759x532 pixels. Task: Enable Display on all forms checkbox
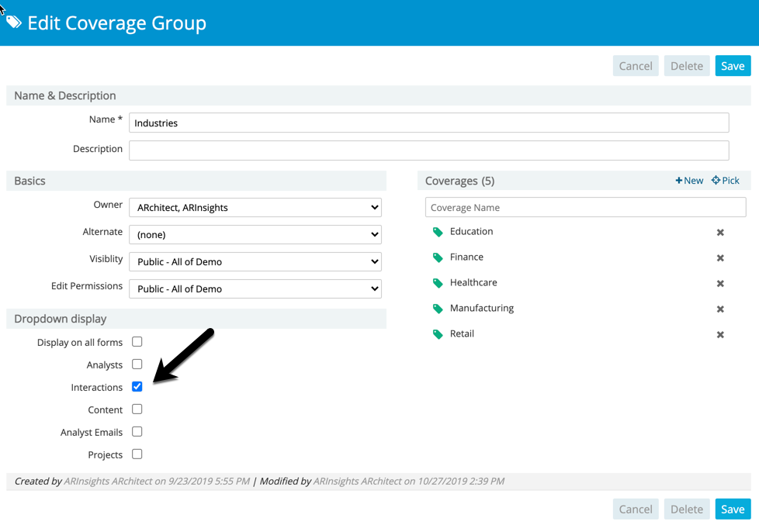click(x=137, y=342)
